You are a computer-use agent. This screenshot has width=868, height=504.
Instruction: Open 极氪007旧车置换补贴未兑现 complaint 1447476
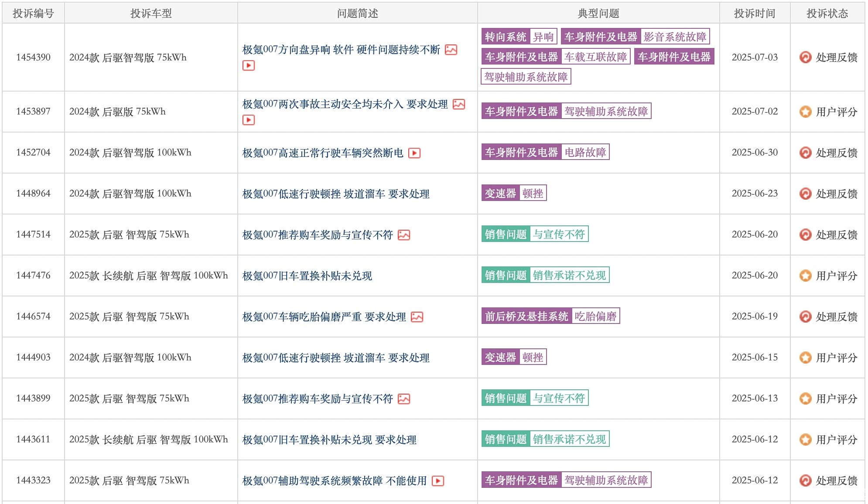[x=307, y=276]
